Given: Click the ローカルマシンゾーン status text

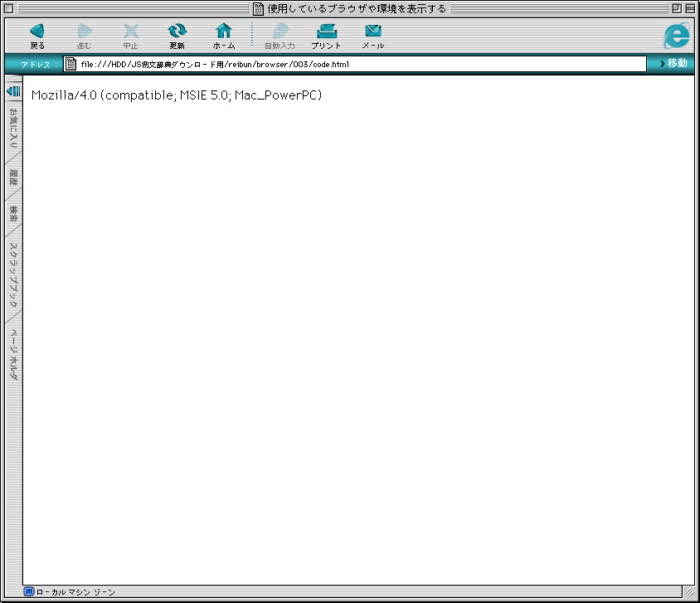Looking at the screenshot, I should tap(75, 592).
